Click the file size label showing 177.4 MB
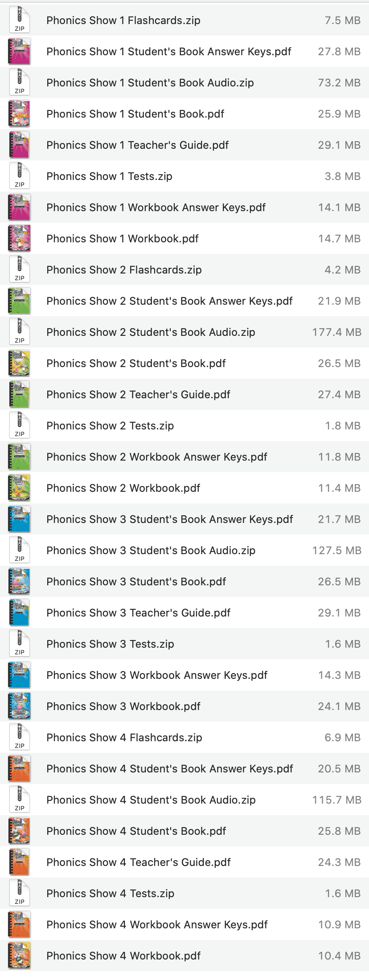 pos(336,332)
